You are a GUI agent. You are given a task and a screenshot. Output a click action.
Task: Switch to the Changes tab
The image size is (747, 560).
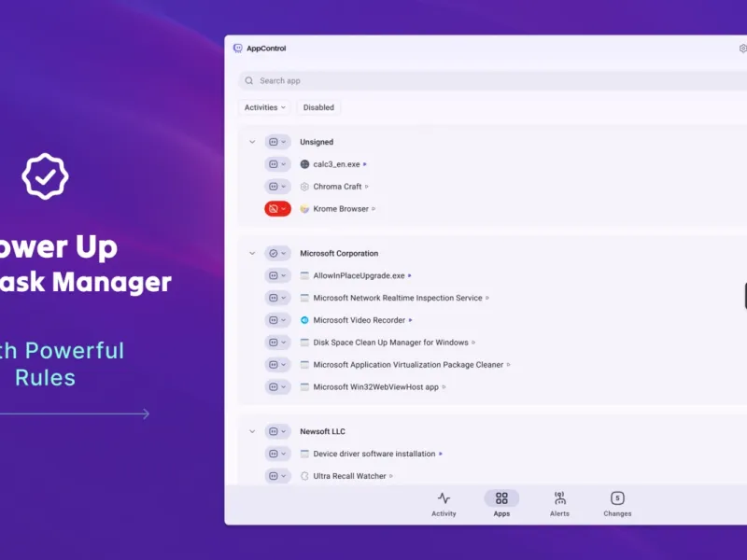click(617, 504)
